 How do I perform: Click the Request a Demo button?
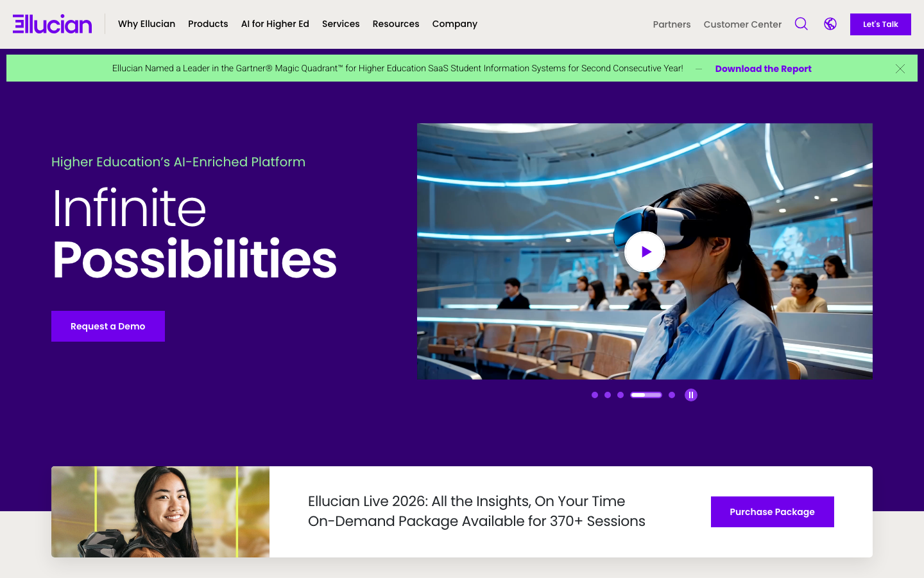(108, 326)
